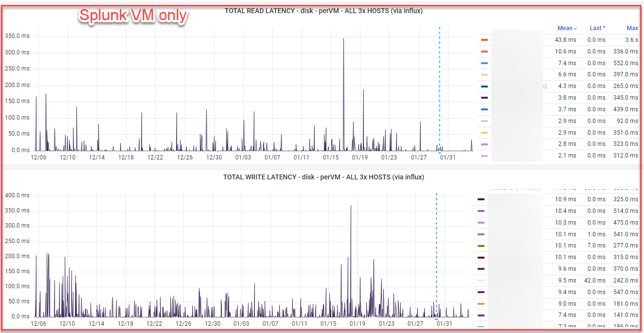Image resolution: width=644 pixels, height=333 pixels.
Task: Open the color swatch for the 552.0 ms max series
Action: 484,63
